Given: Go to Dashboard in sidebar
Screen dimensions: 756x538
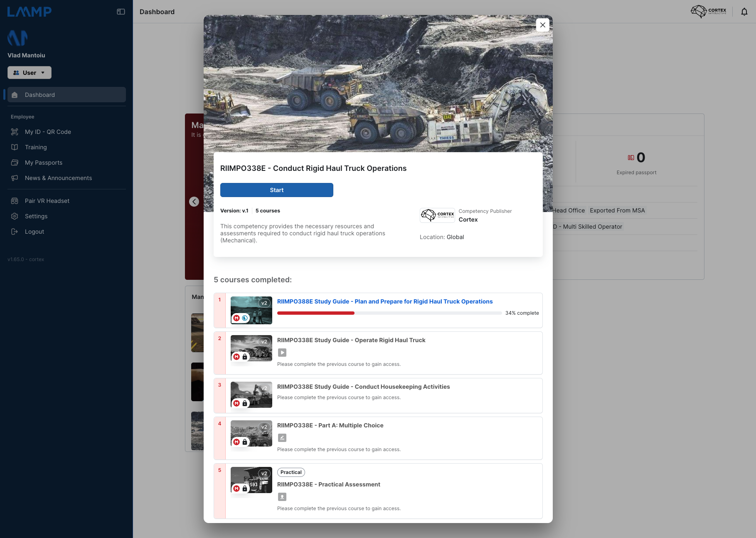Looking at the screenshot, I should coord(66,95).
